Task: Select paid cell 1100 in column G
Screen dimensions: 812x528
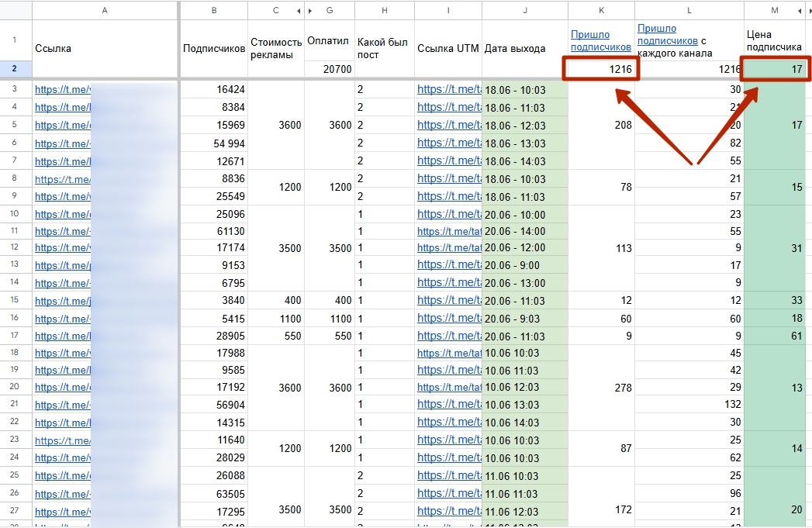Action: (330, 319)
